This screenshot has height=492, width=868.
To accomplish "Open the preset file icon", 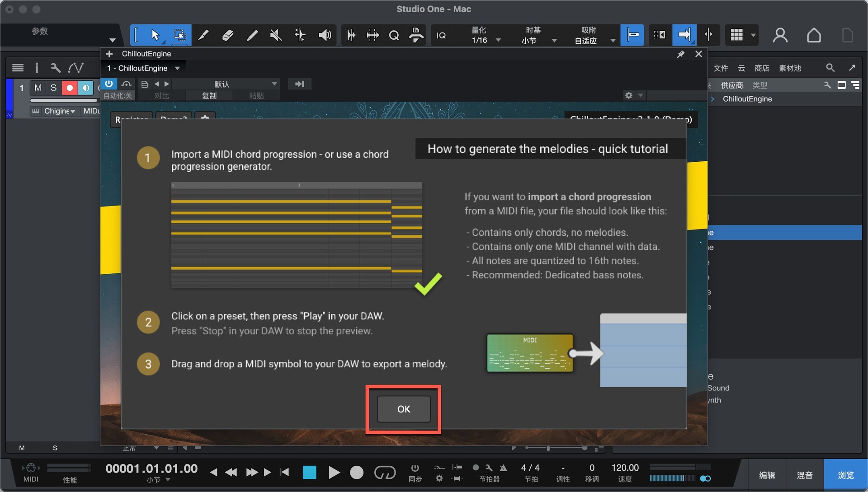I will pyautogui.click(x=144, y=84).
